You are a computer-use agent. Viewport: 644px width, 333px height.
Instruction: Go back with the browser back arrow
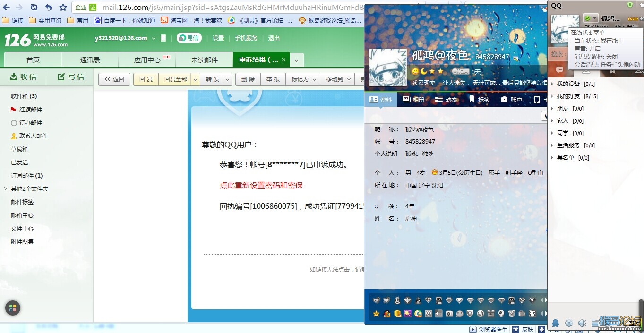coord(7,7)
